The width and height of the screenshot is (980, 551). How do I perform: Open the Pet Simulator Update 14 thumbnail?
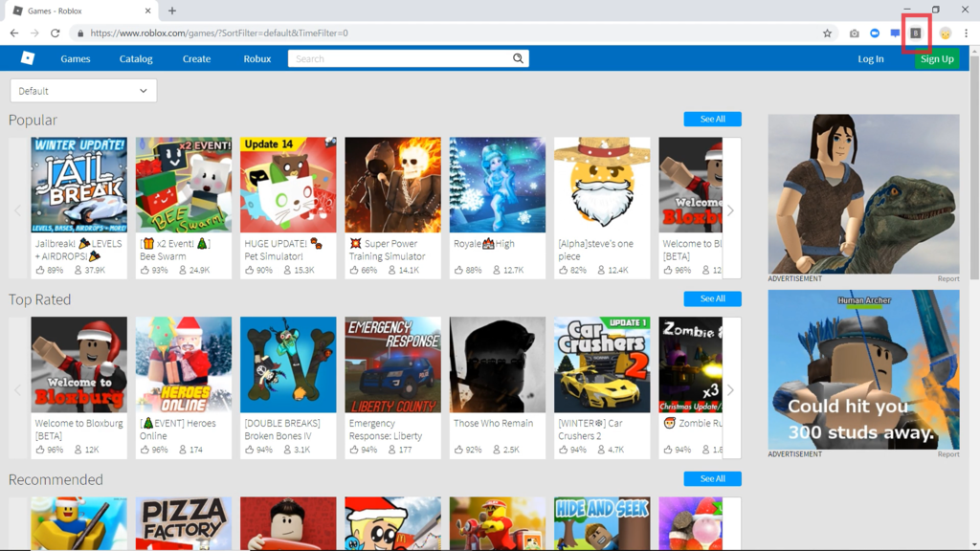tap(288, 185)
